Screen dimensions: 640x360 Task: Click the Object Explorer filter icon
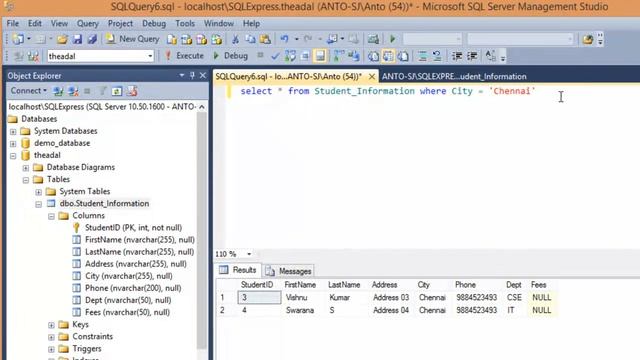102,91
